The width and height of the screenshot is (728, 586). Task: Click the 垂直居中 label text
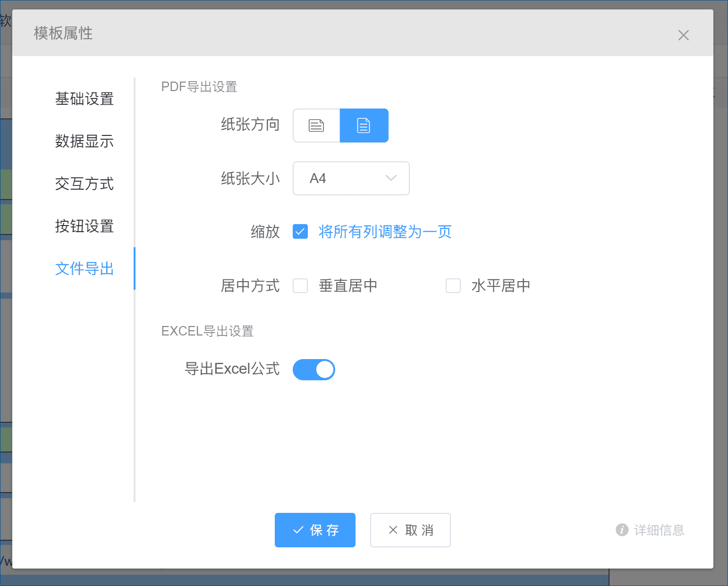click(348, 285)
